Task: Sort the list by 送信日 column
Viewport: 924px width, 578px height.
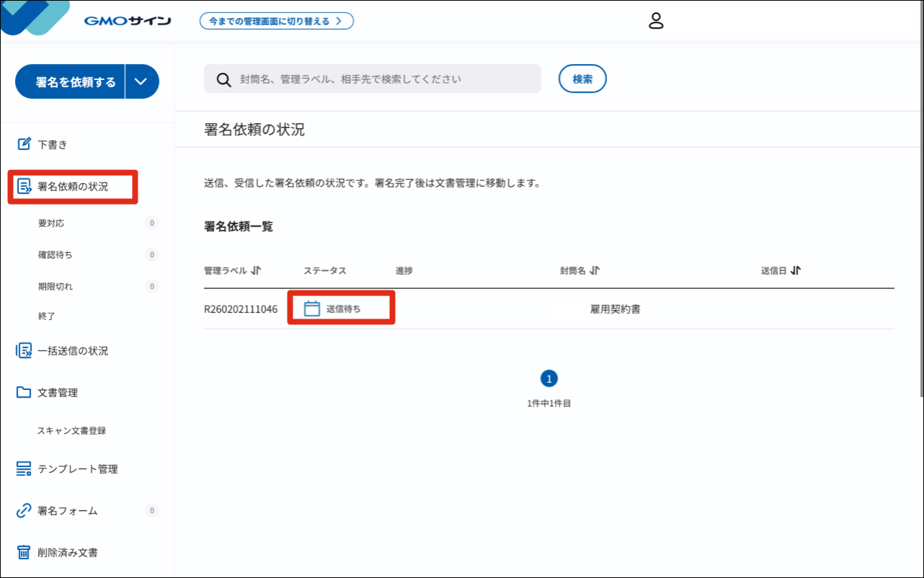Action: [x=796, y=271]
